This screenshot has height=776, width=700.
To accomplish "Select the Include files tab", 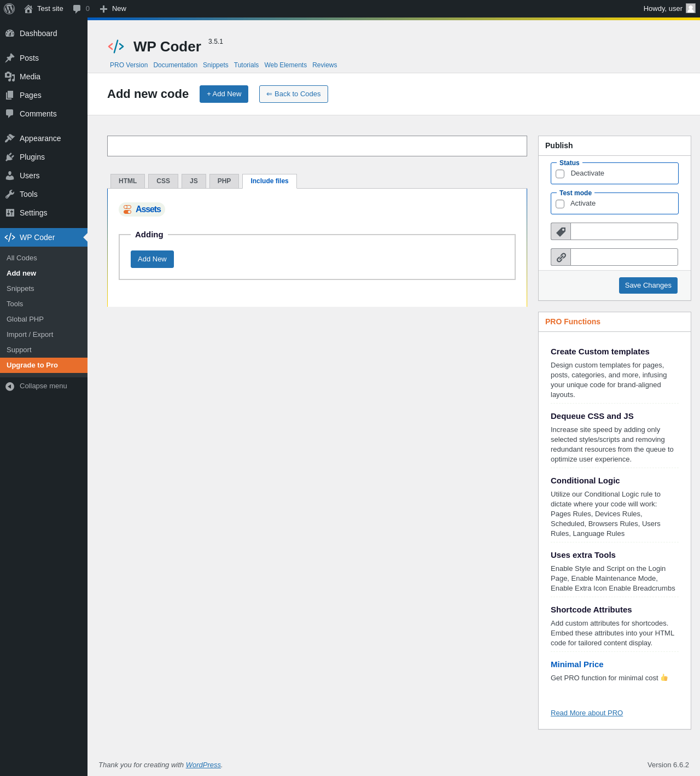I will click(270, 181).
